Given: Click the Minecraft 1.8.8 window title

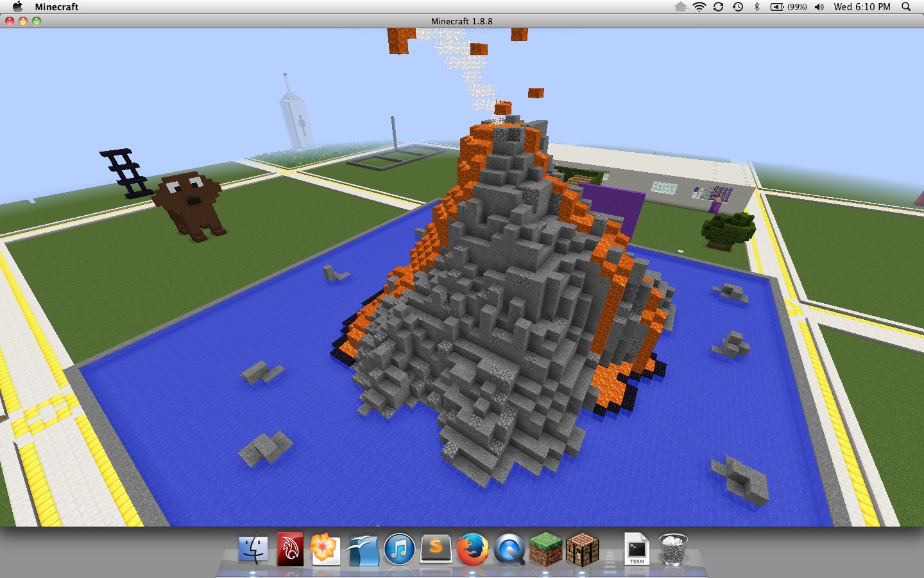Looking at the screenshot, I should click(462, 21).
